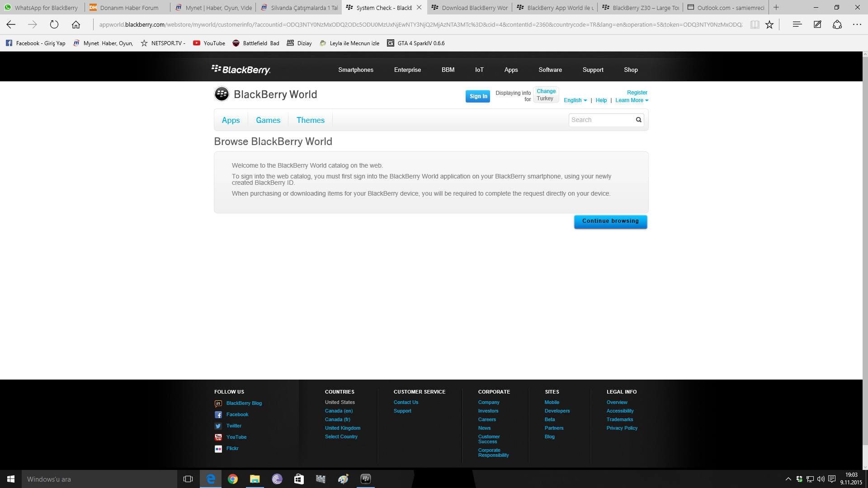Click the BlackBerry logo in header
Screen dimensions: 868x488
(x=241, y=70)
